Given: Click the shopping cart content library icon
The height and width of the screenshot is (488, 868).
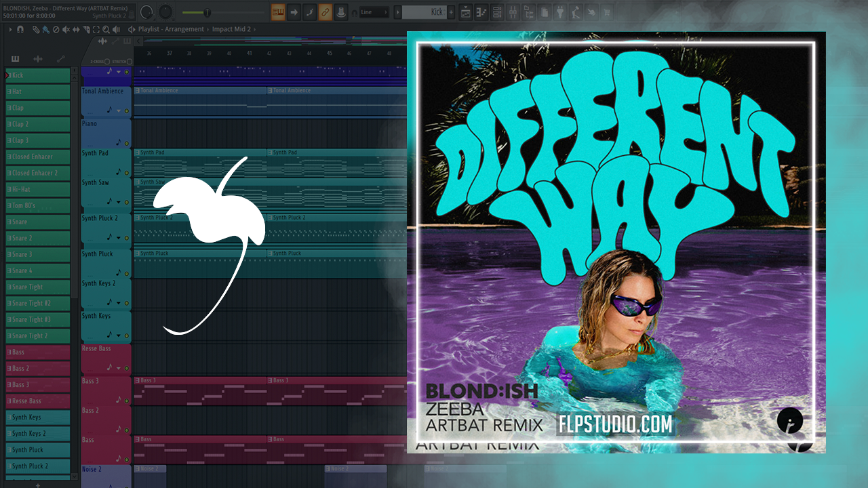Looking at the screenshot, I should (606, 12).
